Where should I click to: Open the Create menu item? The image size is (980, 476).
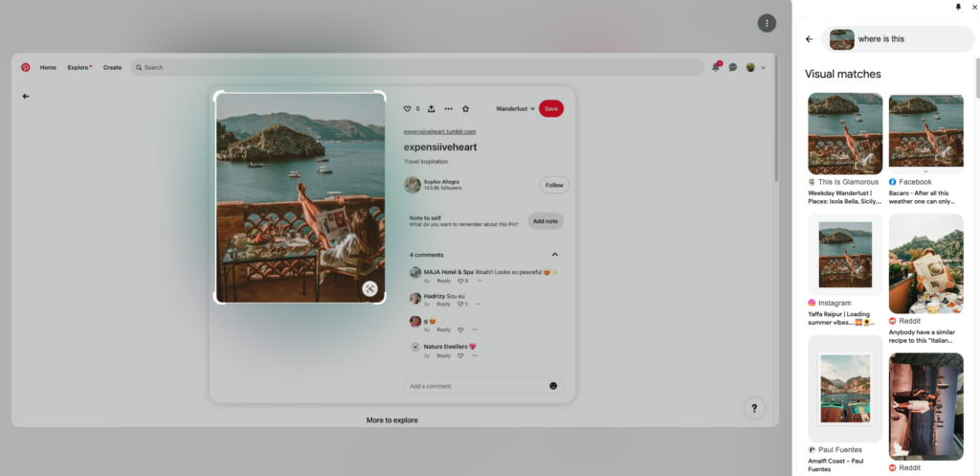coord(113,68)
